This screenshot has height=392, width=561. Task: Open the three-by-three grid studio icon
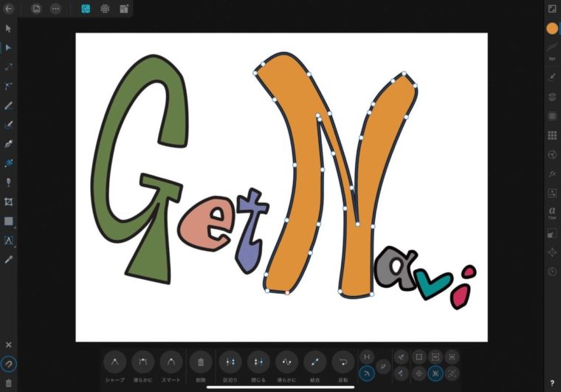coord(552,135)
